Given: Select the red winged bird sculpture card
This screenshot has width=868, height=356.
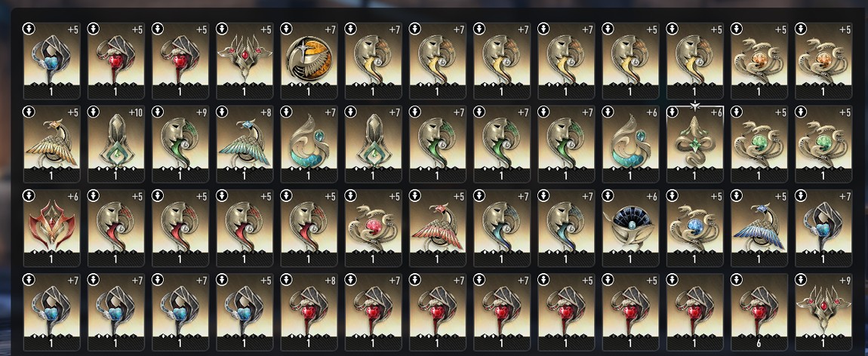Looking at the screenshot, I should coord(437,228).
